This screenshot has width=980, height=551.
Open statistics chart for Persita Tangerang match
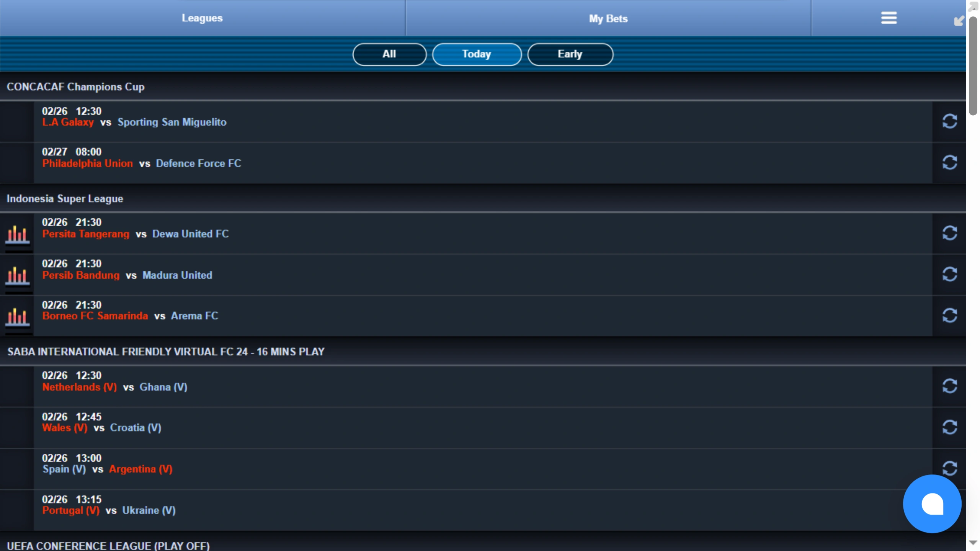(17, 234)
